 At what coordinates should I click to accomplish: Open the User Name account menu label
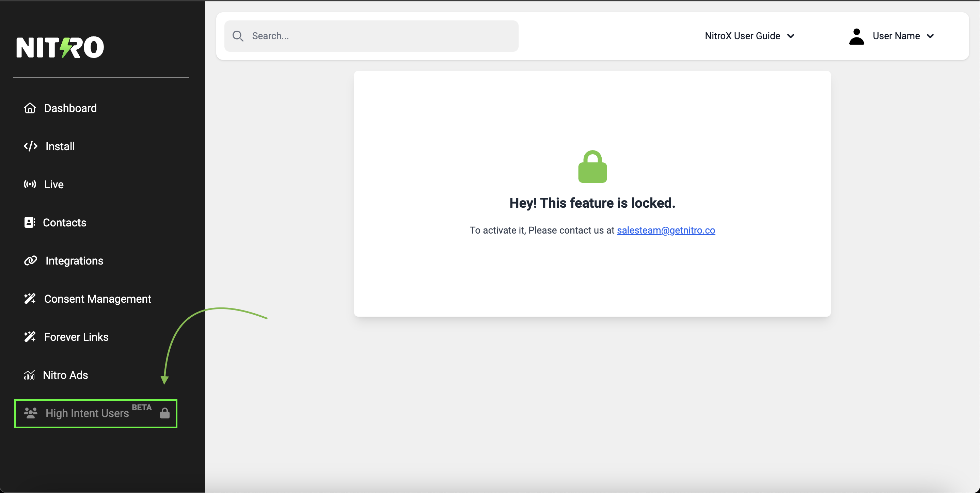pos(896,36)
